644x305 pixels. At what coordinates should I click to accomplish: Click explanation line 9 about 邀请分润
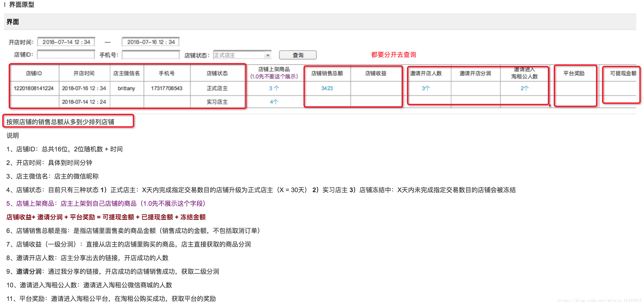pyautogui.click(x=113, y=271)
